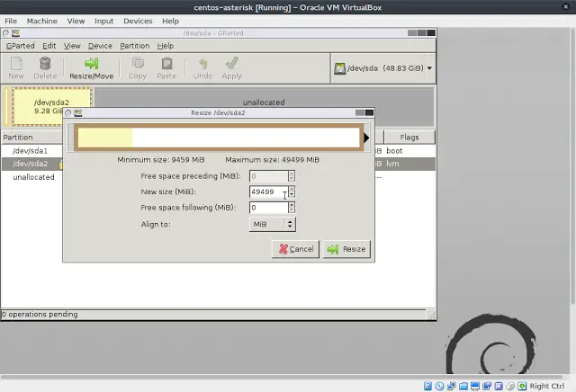
Task: Click the GParted window menu icon in titlebar
Action: click(16, 33)
